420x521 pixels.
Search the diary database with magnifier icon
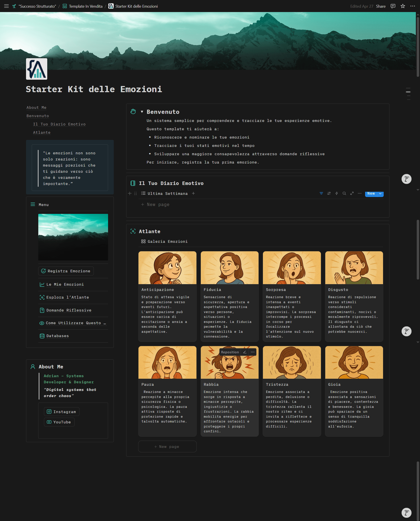click(x=344, y=194)
